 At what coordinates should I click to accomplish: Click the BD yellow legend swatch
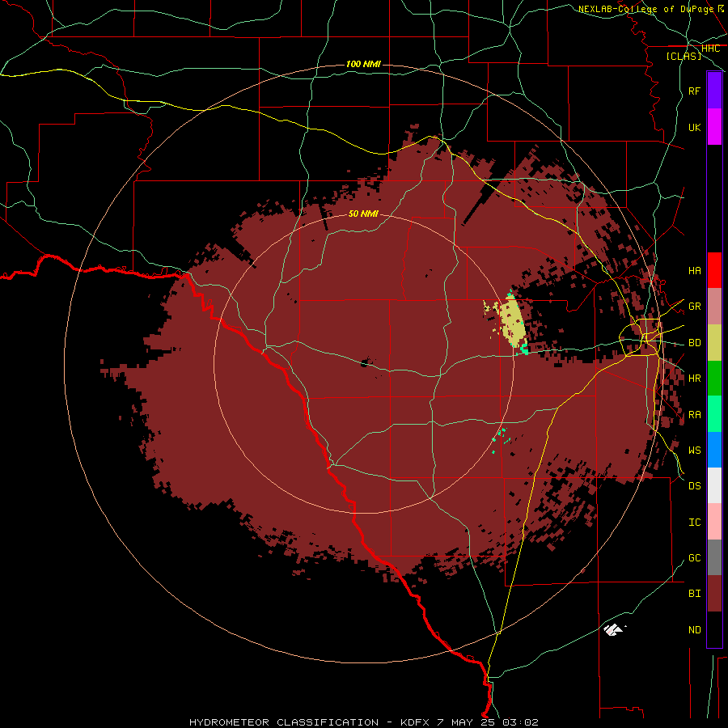pos(714,343)
